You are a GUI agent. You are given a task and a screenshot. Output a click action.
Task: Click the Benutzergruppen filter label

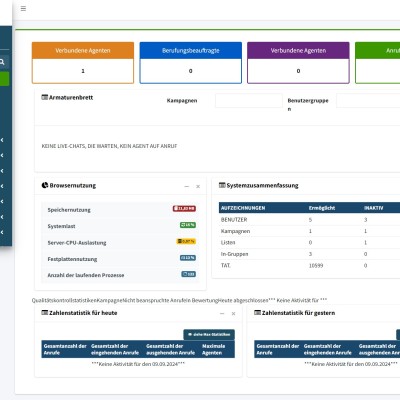click(x=308, y=104)
